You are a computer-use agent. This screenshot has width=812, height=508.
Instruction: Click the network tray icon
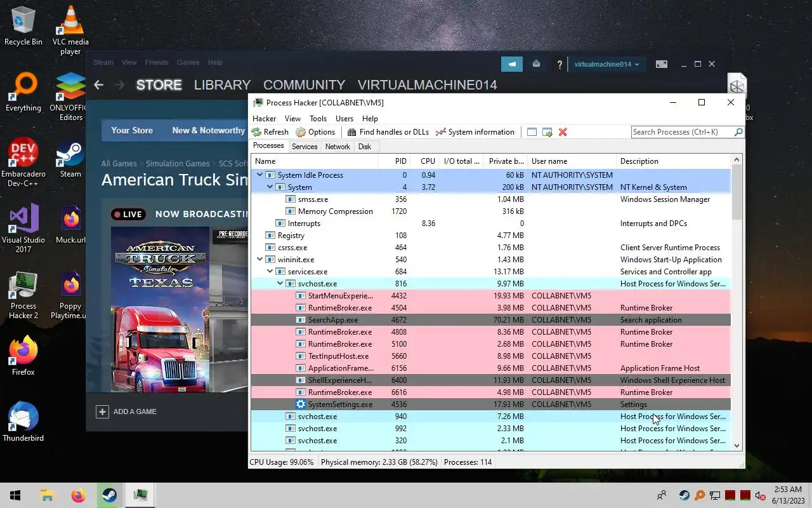click(x=714, y=495)
